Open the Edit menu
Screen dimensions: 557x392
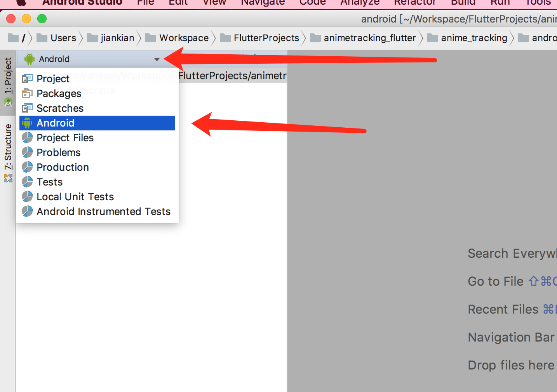(178, 2)
